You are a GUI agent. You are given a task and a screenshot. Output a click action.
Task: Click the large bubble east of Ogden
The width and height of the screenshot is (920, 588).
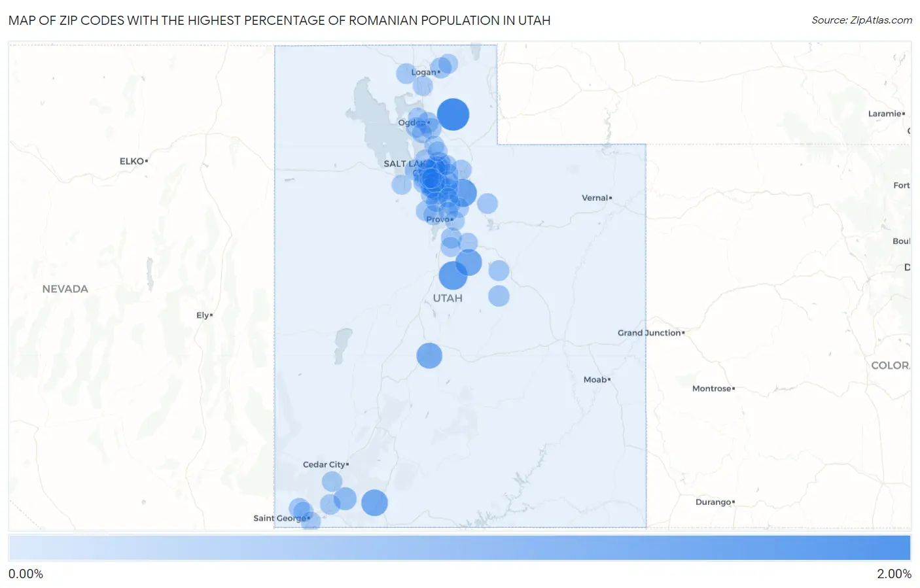click(453, 114)
